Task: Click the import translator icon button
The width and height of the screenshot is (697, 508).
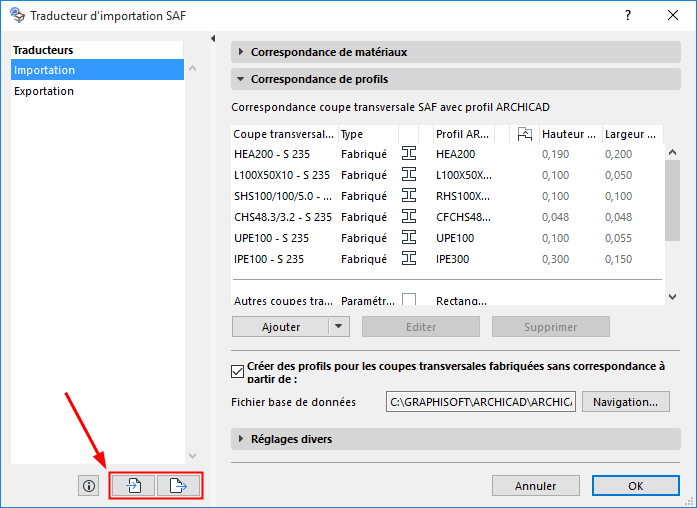Action: point(133,486)
